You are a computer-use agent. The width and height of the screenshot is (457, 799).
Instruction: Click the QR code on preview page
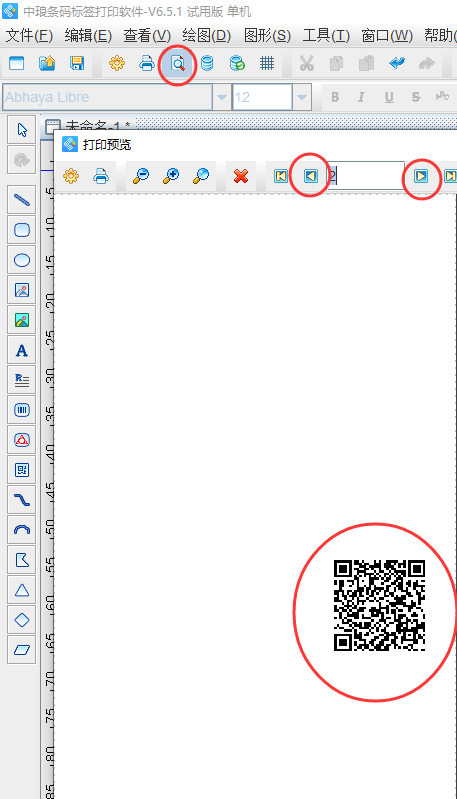pyautogui.click(x=380, y=605)
